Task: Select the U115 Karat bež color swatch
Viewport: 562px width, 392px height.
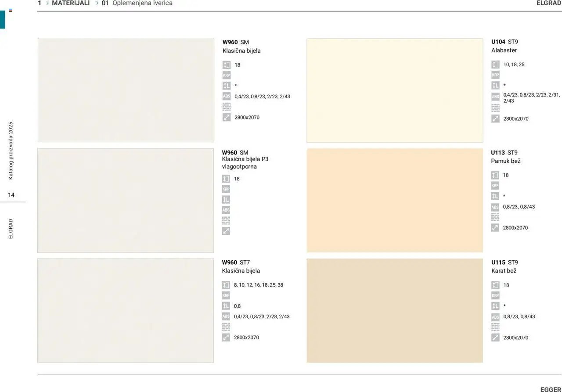Action: [x=395, y=310]
